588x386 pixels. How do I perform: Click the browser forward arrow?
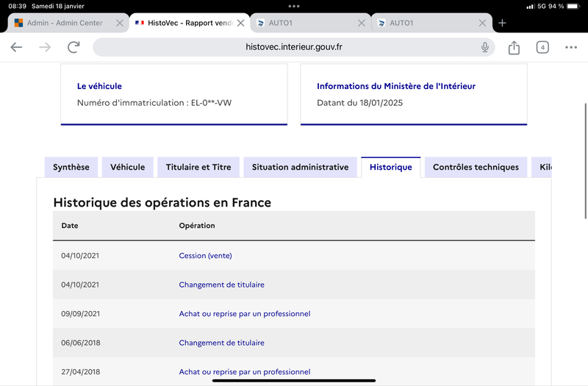[45, 47]
